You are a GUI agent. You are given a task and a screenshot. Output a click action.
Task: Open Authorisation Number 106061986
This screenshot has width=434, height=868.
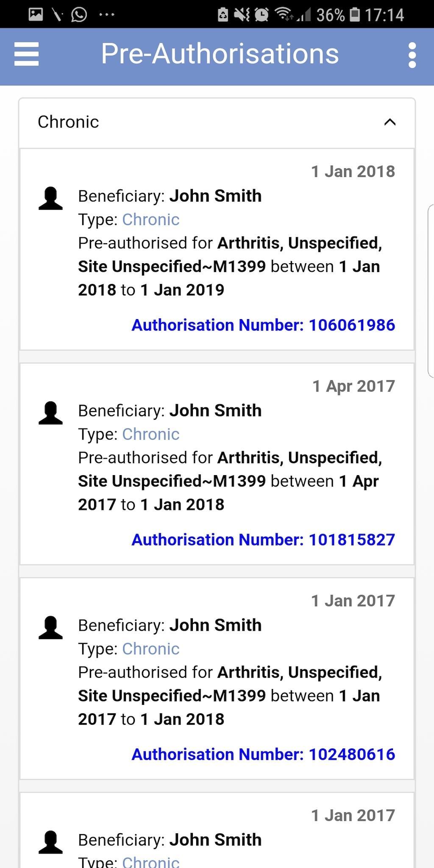pyautogui.click(x=263, y=325)
